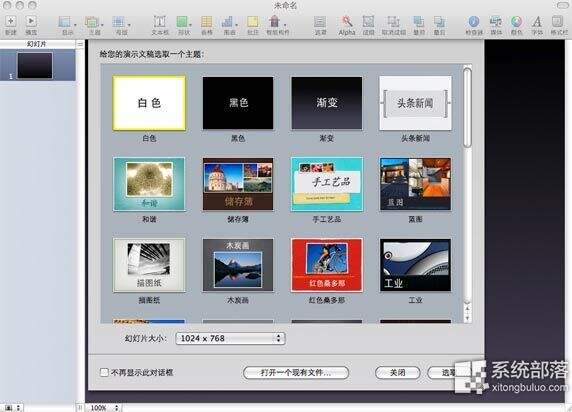Click the theme list vertical scrollbar
Viewport: 572px width, 412px height.
click(x=467, y=193)
